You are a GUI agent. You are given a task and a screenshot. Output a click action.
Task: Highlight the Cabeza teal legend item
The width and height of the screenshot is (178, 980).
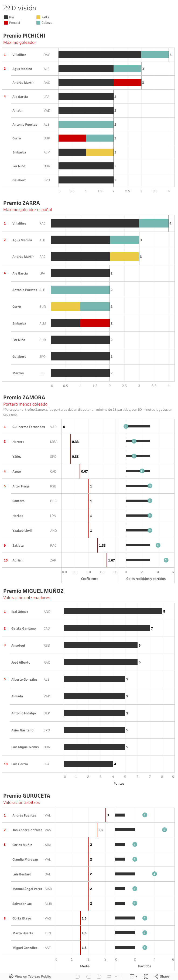coord(38,23)
